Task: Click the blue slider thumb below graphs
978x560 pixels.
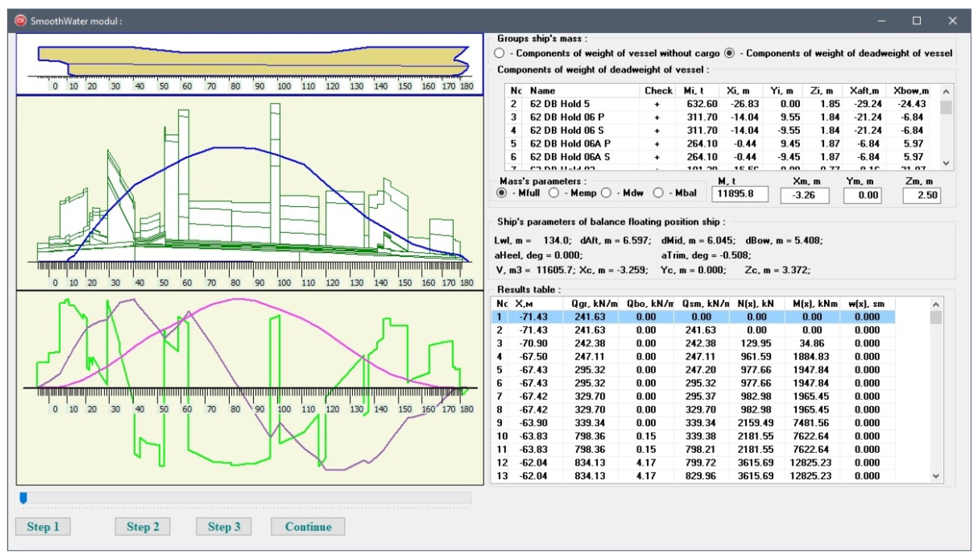Action: 23,498
